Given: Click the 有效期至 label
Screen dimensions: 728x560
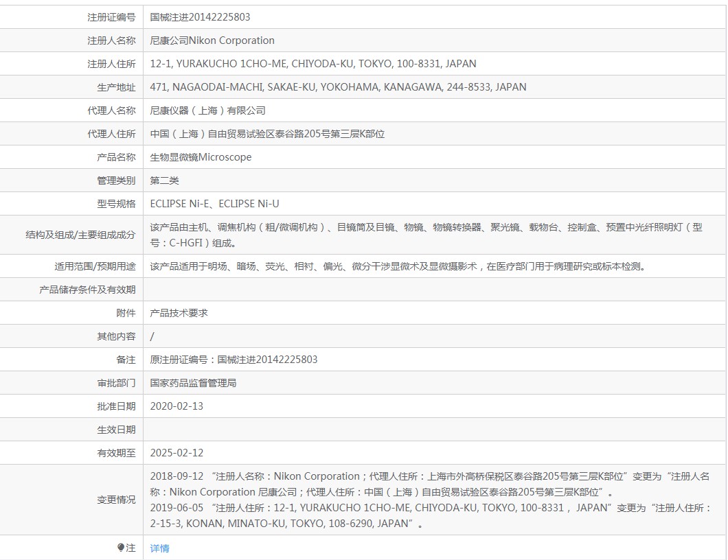Looking at the screenshot, I should (116, 453).
